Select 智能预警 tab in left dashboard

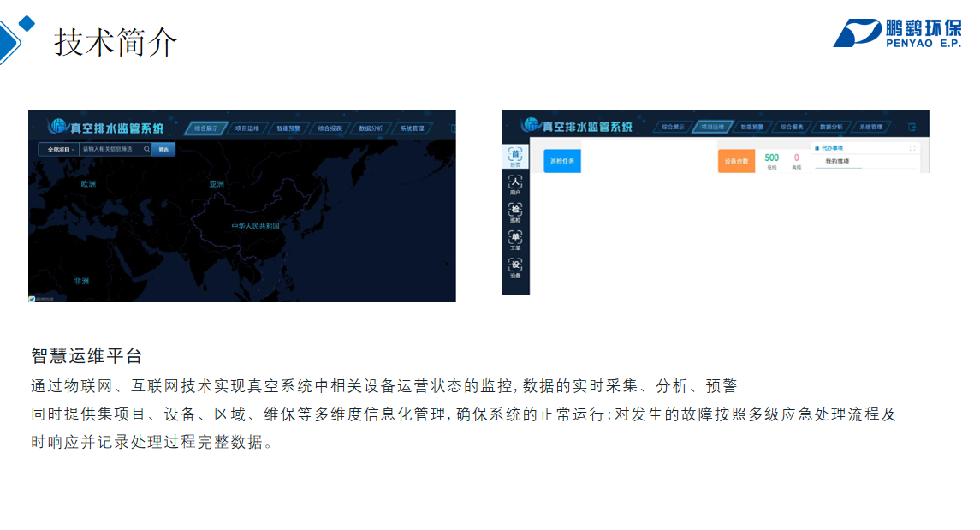click(x=288, y=128)
